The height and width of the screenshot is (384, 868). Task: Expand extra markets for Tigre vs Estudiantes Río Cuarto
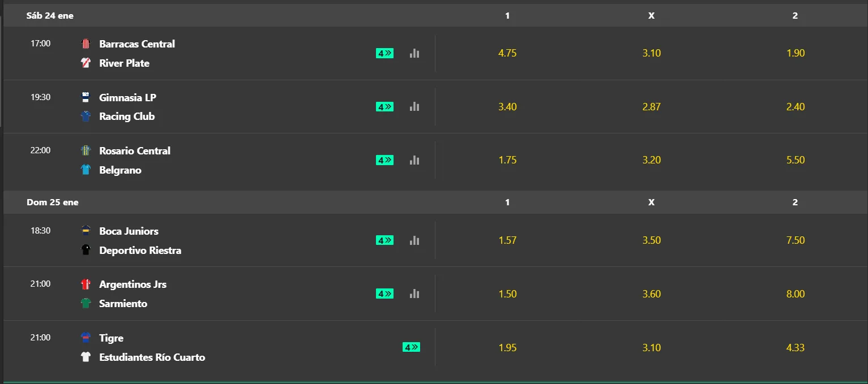[412, 347]
